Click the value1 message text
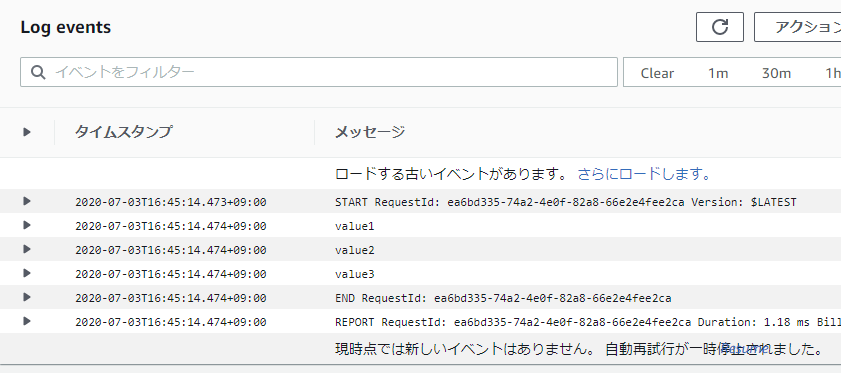Image resolution: width=841 pixels, height=373 pixels. [355, 226]
